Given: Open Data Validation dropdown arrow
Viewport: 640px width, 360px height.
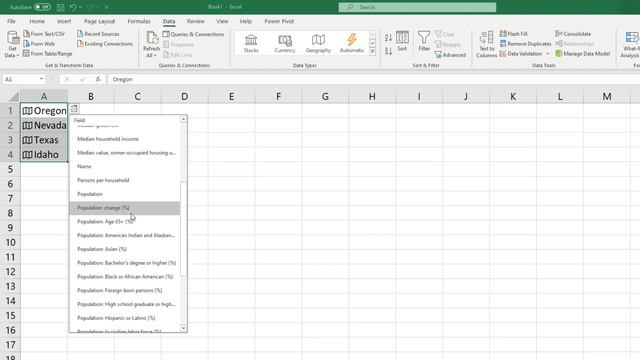Looking at the screenshot, I should pyautogui.click(x=548, y=53).
